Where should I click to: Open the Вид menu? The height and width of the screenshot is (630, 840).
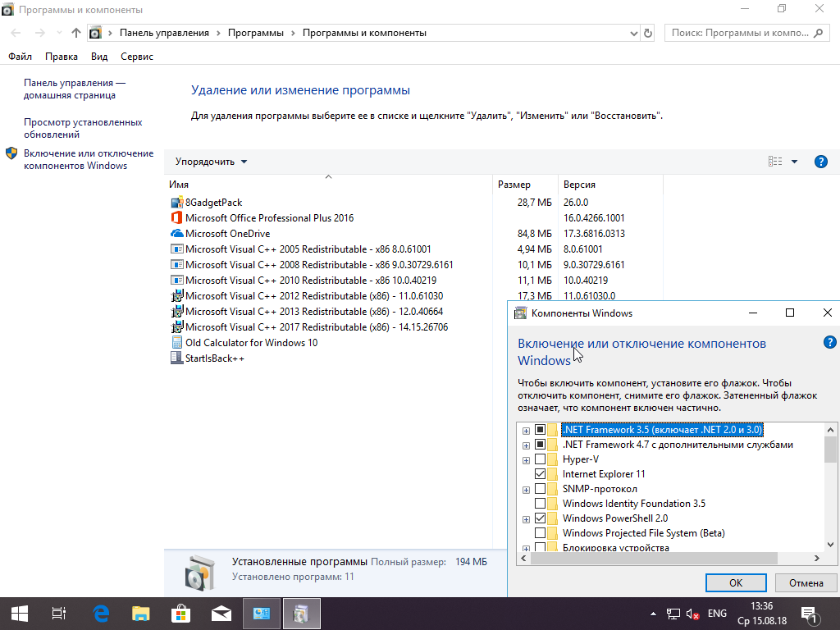[x=99, y=57]
